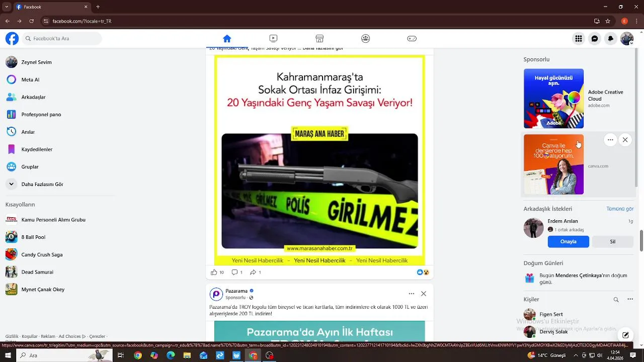Screen dimensions: 644x362
Task: Open the Messenger icon
Action: (595, 39)
